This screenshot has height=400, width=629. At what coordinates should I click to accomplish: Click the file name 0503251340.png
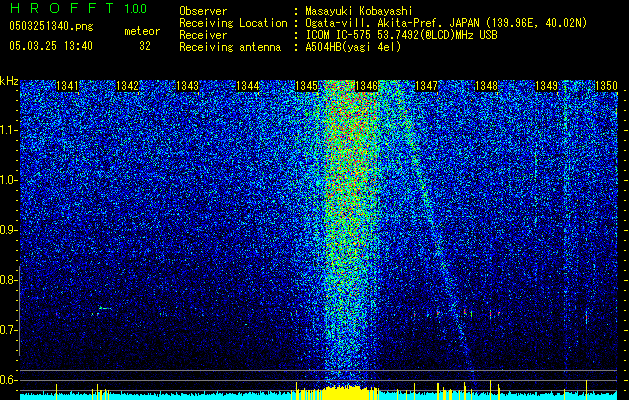pos(51,26)
